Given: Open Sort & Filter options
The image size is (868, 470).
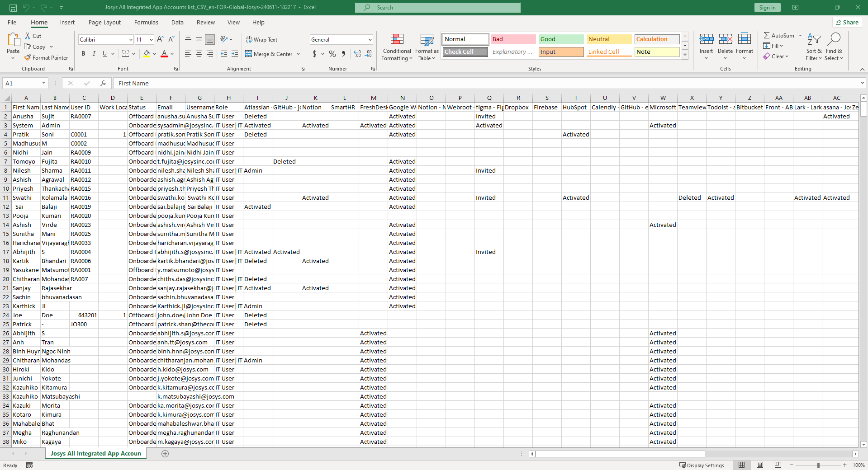Looking at the screenshot, I should tap(814, 47).
